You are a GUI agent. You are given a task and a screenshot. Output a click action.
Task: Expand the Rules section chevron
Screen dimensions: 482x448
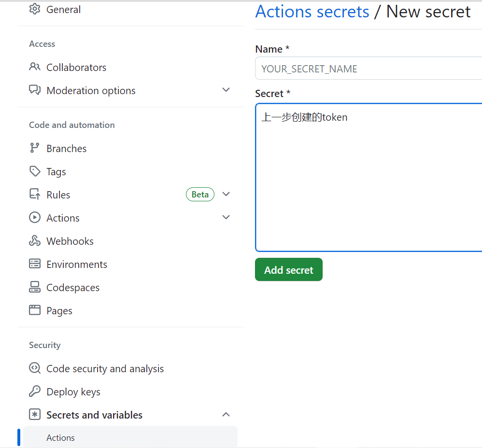coord(226,194)
